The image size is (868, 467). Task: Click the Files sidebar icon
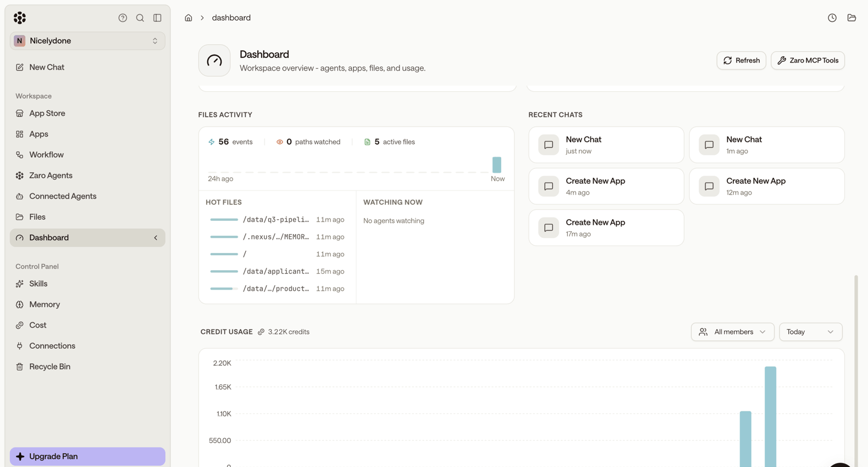(x=20, y=217)
